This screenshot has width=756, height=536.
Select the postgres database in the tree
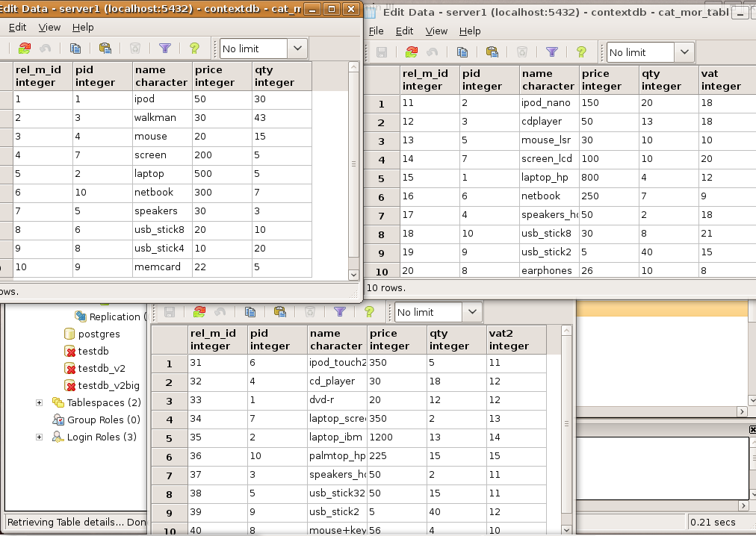99,334
